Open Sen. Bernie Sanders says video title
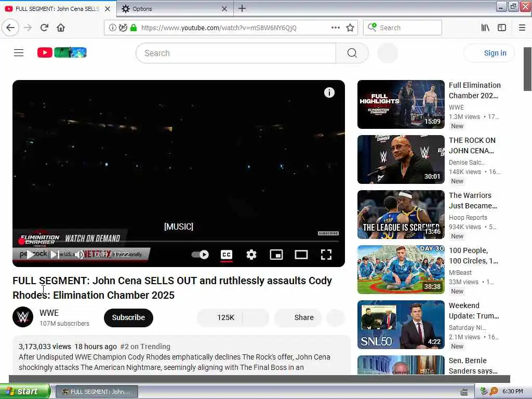 [x=473, y=366]
